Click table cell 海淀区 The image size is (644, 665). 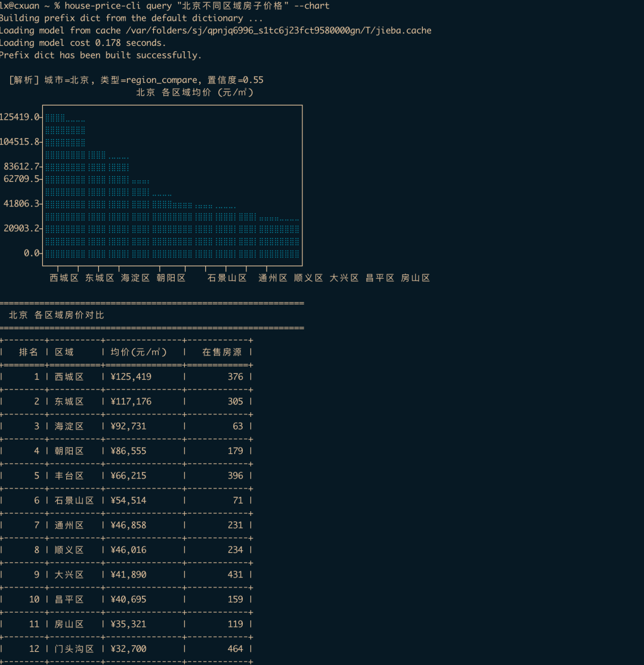pos(69,426)
